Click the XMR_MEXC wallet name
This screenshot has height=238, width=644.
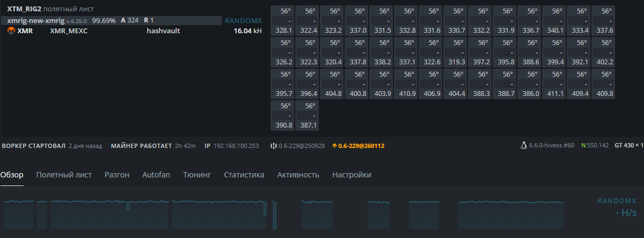[x=69, y=31]
